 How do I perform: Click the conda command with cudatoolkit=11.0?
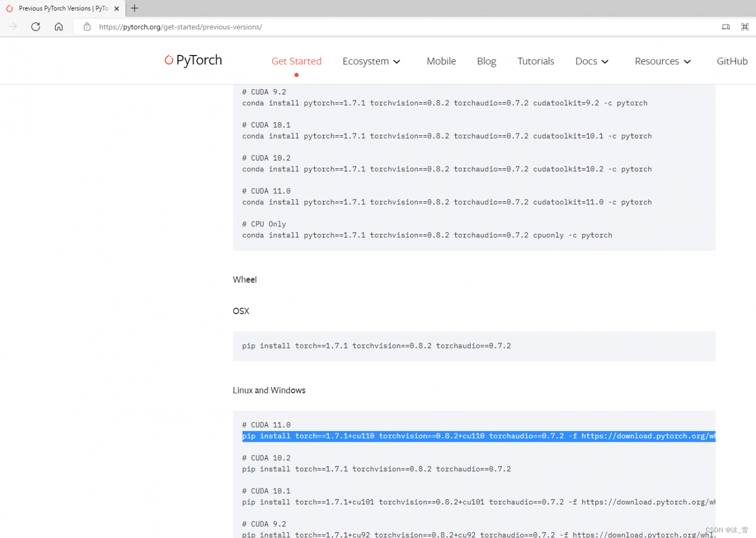click(447, 203)
